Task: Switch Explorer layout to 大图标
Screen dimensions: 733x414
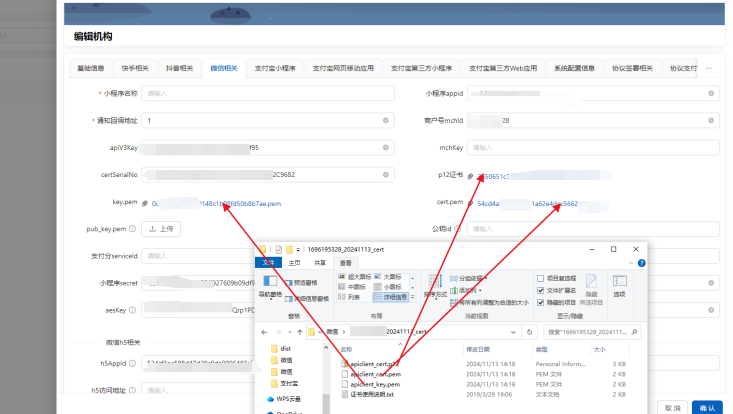Action: [x=388, y=277]
